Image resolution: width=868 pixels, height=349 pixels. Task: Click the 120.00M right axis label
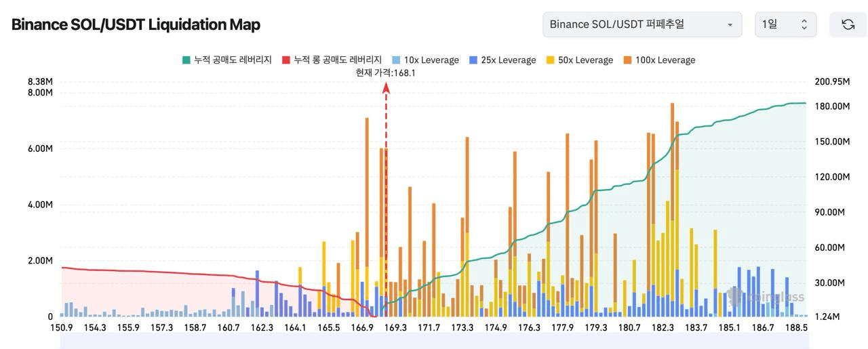pyautogui.click(x=831, y=177)
